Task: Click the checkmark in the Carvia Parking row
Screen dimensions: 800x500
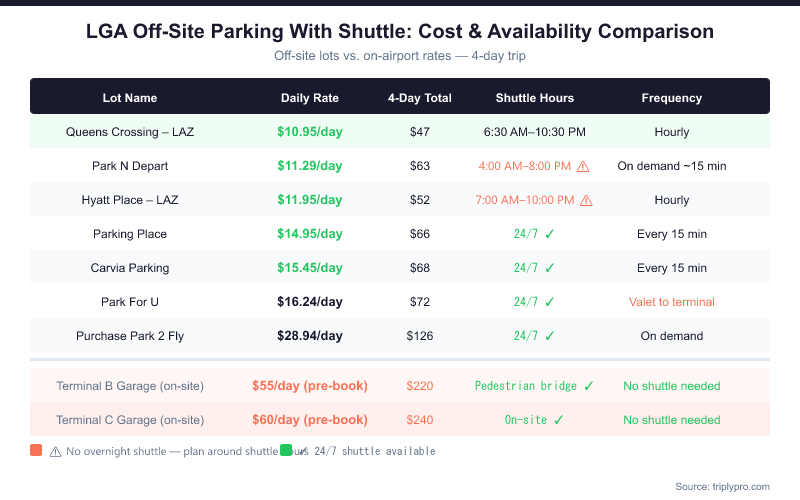Action: [x=549, y=268]
